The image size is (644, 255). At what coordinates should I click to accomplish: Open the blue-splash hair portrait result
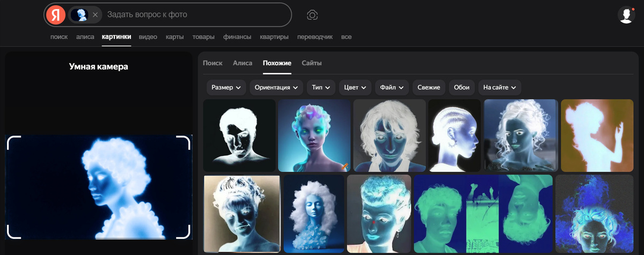click(595, 214)
